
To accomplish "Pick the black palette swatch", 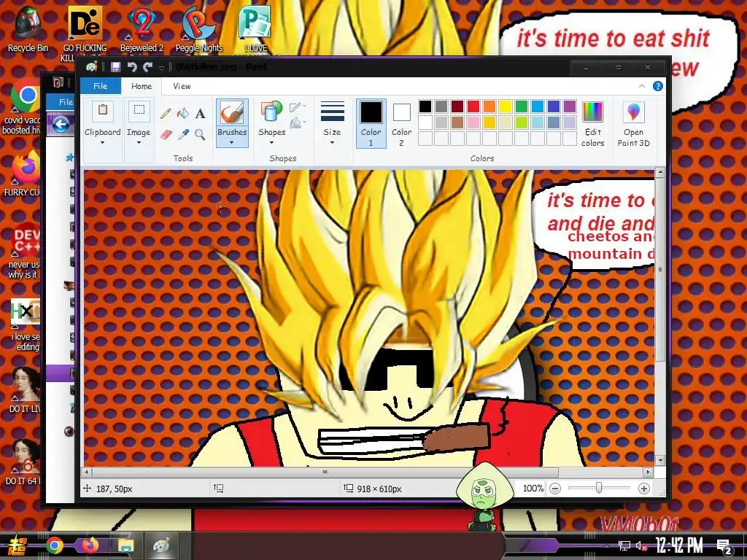I will point(425,106).
